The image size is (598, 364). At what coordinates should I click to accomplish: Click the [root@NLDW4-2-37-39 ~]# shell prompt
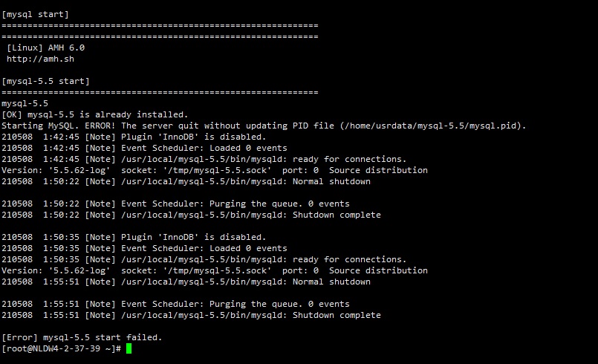[x=62, y=348]
